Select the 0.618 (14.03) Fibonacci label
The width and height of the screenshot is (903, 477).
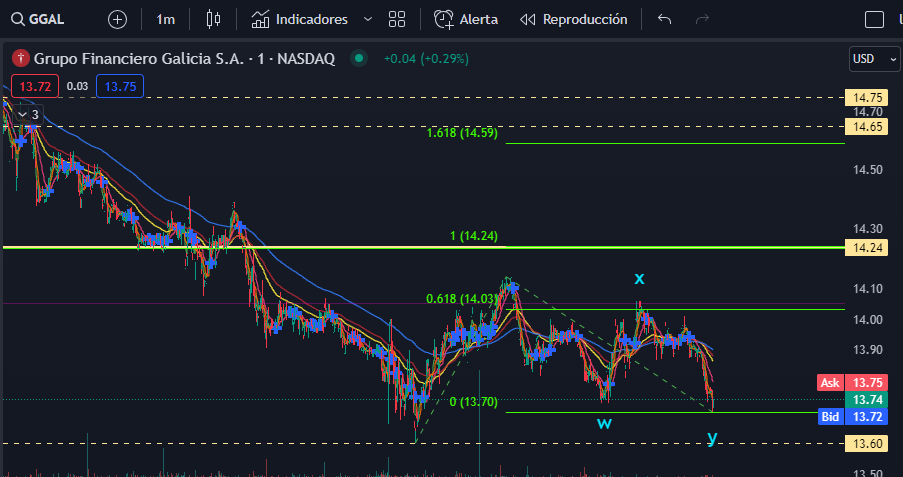pos(462,298)
